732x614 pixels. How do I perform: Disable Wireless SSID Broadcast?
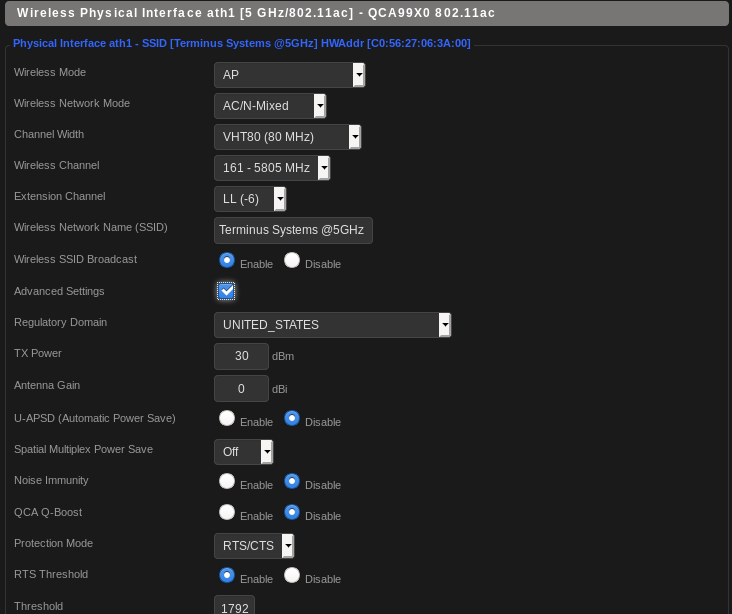(292, 260)
